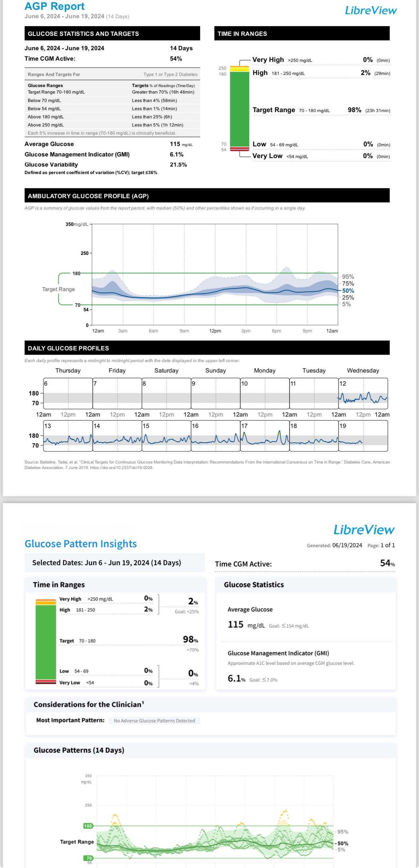Image resolution: width=419 pixels, height=868 pixels.
Task: Select the "Glucose Pattern Insights" title
Action: pos(81,544)
